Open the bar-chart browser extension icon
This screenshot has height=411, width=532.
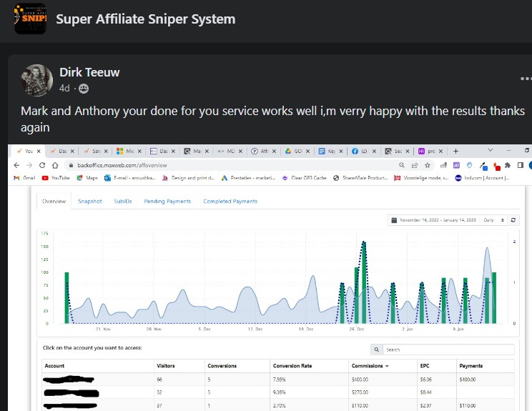click(443, 165)
